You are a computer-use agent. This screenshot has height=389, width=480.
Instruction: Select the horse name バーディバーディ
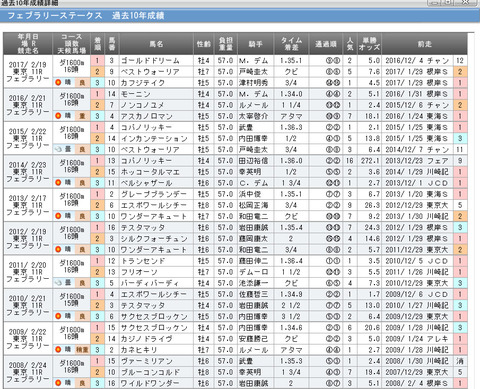(150, 283)
